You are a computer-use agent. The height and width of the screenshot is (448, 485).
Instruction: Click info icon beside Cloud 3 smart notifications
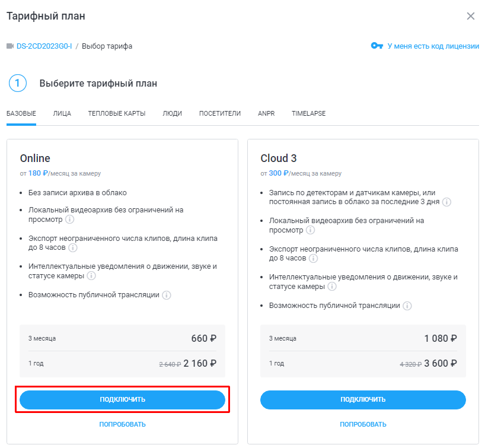331,287
